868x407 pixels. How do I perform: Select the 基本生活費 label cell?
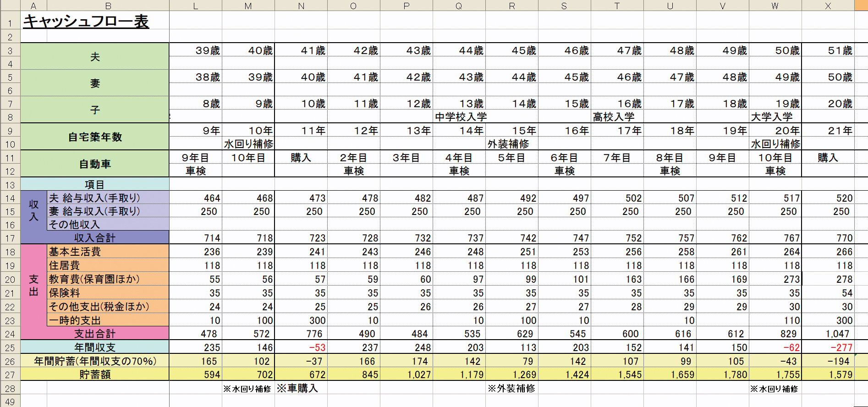(108, 252)
